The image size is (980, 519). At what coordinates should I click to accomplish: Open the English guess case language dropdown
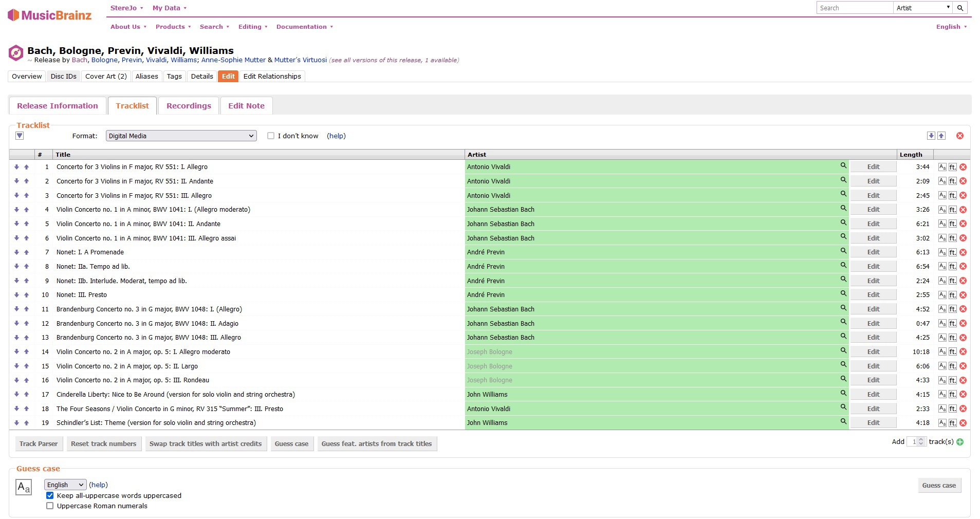[x=65, y=485]
